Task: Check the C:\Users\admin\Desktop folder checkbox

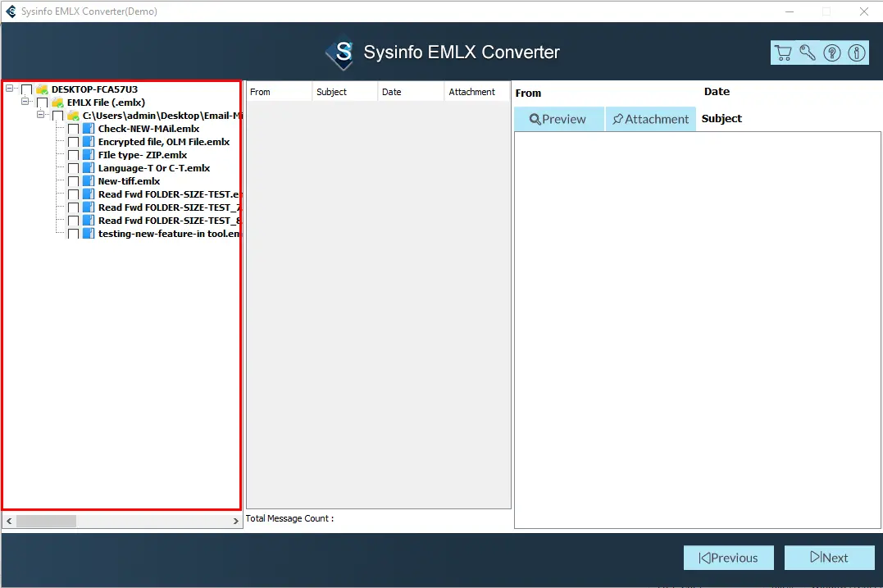Action: [57, 116]
